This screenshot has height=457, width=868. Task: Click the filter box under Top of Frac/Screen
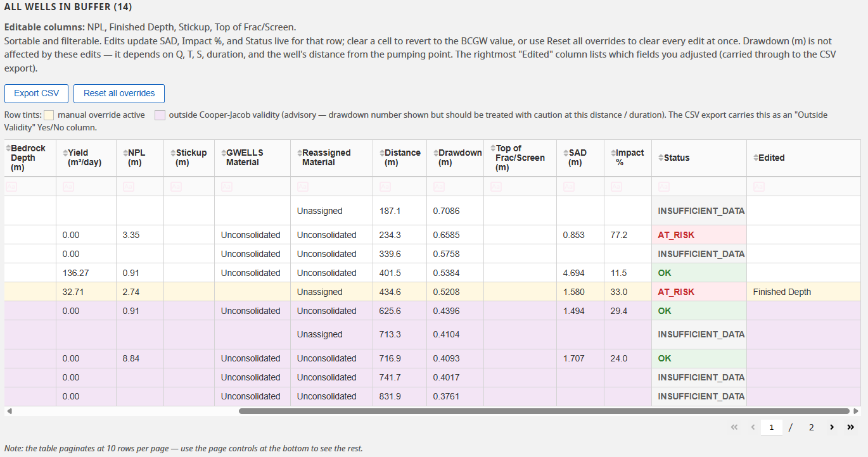click(520, 187)
